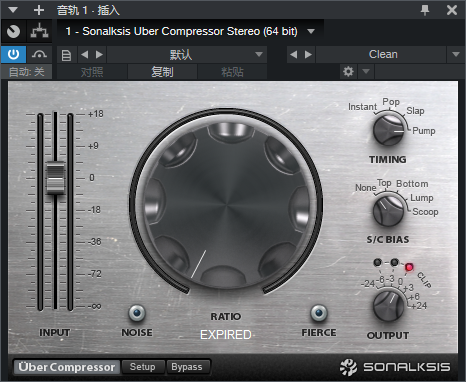Click the 复制 copy button
466x382 pixels.
pos(162,72)
